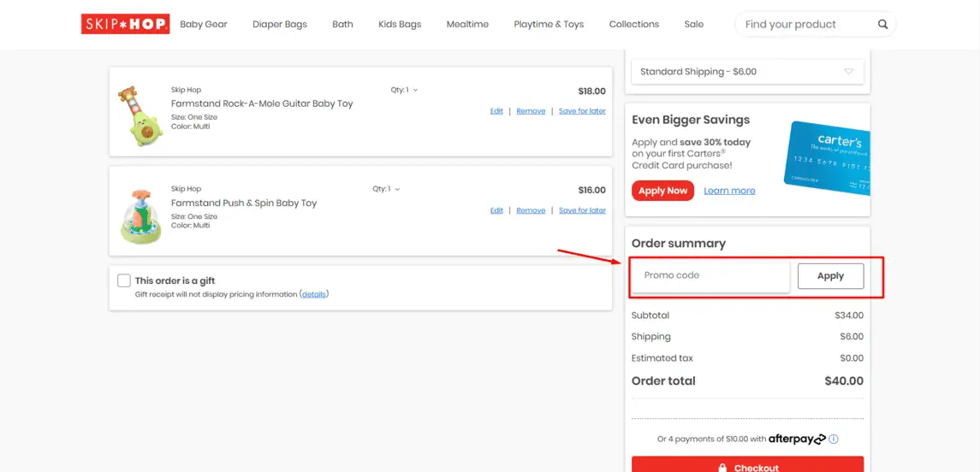Click the Afterpay logo

pos(797,439)
